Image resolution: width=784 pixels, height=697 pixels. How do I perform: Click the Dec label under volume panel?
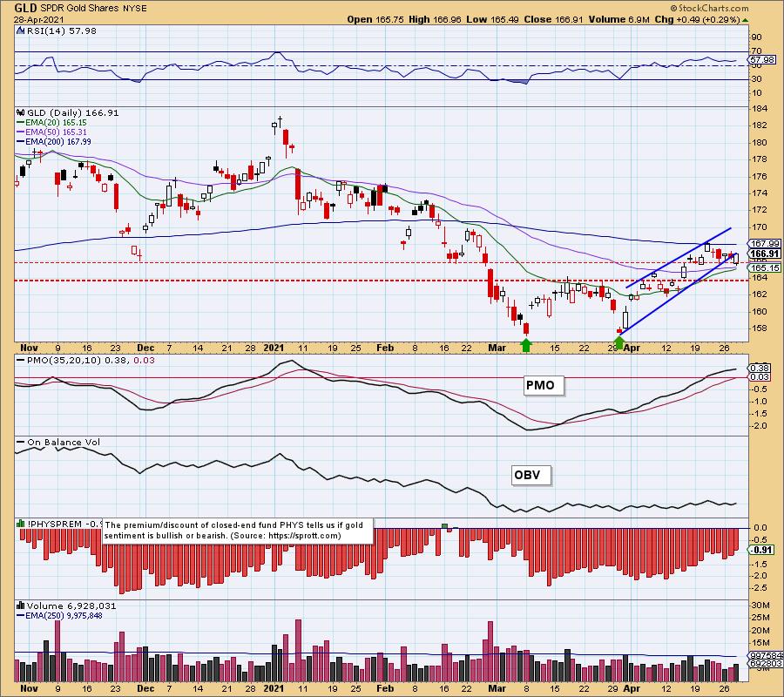pos(145,688)
